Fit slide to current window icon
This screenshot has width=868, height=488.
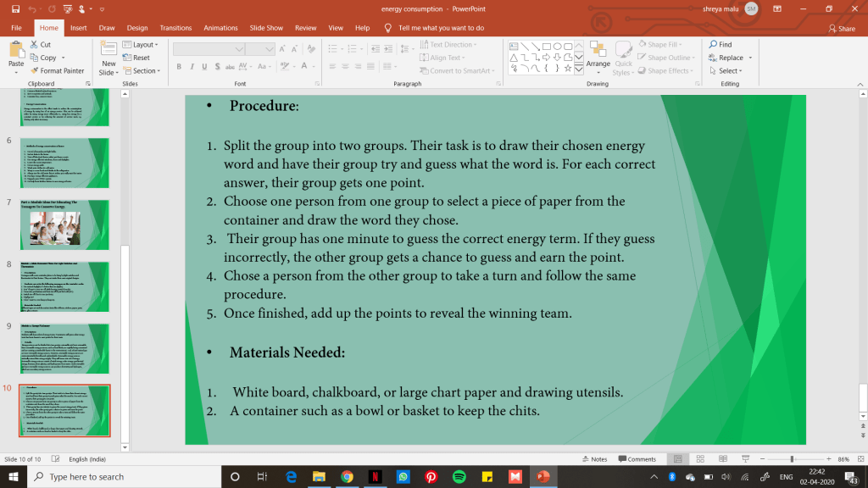click(x=858, y=459)
